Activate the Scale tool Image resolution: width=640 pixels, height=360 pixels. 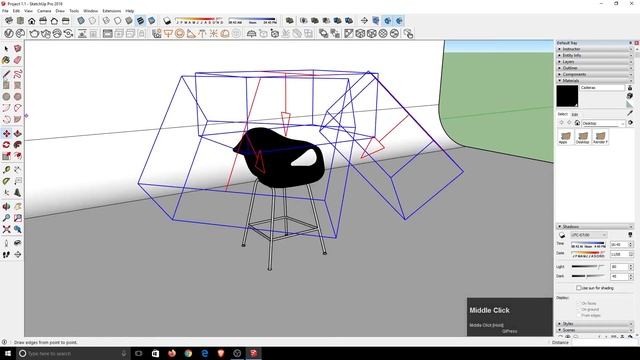[6, 156]
